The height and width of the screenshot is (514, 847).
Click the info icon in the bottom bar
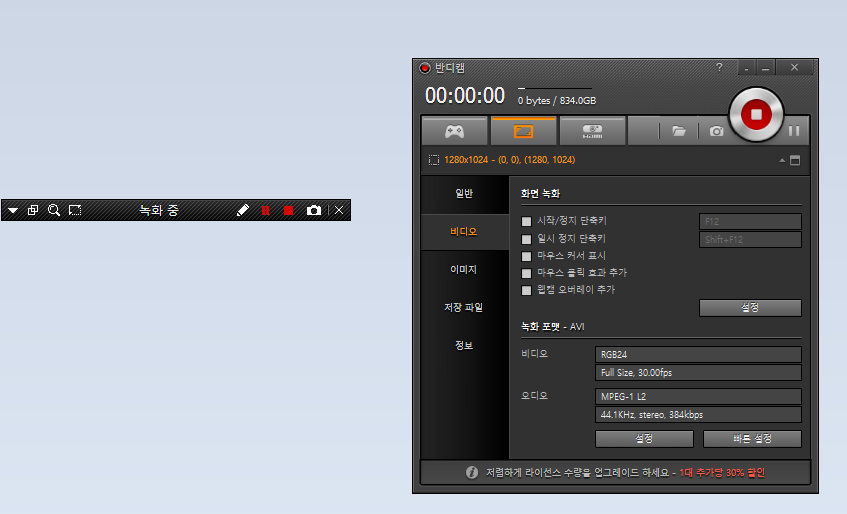pos(472,472)
